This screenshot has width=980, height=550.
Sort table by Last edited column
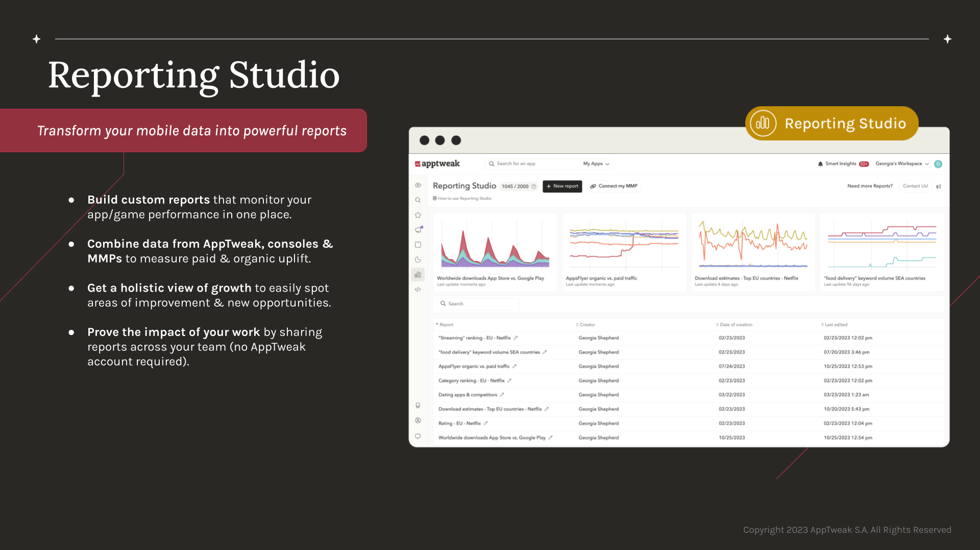tap(834, 325)
